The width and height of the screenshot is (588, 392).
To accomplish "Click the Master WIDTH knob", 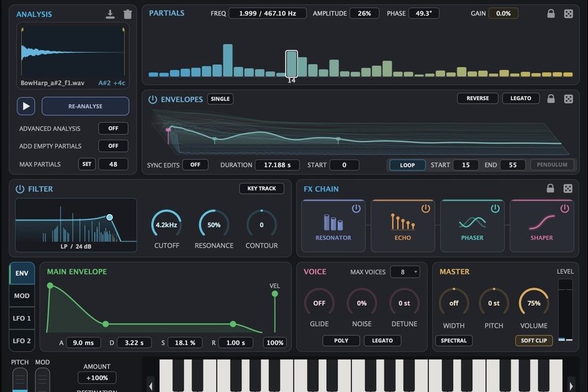I will click(x=454, y=303).
